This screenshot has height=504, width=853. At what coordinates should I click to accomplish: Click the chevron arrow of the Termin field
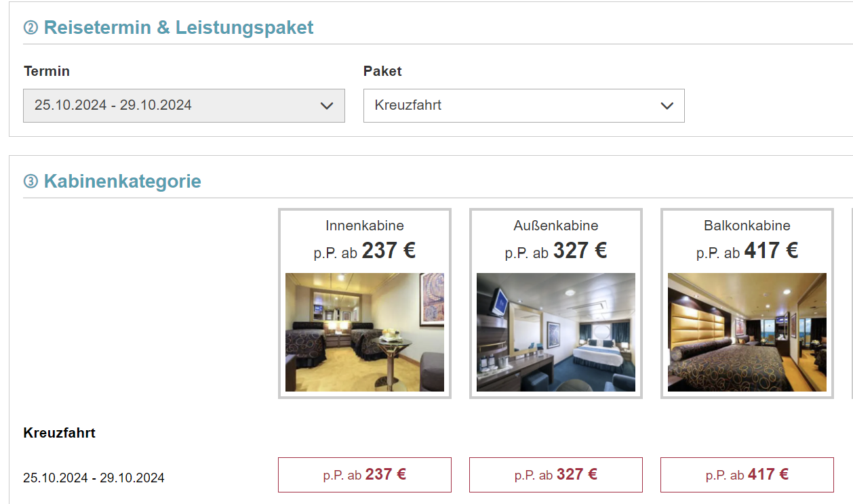tap(326, 106)
